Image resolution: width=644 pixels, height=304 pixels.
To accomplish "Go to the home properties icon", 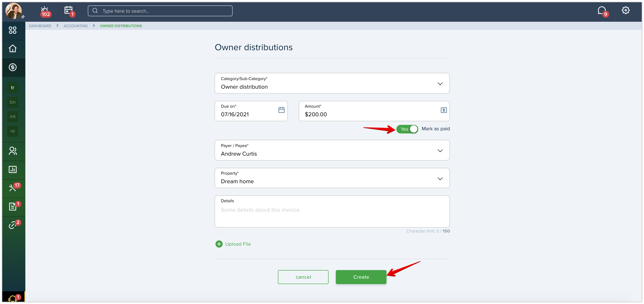I will coord(12,48).
